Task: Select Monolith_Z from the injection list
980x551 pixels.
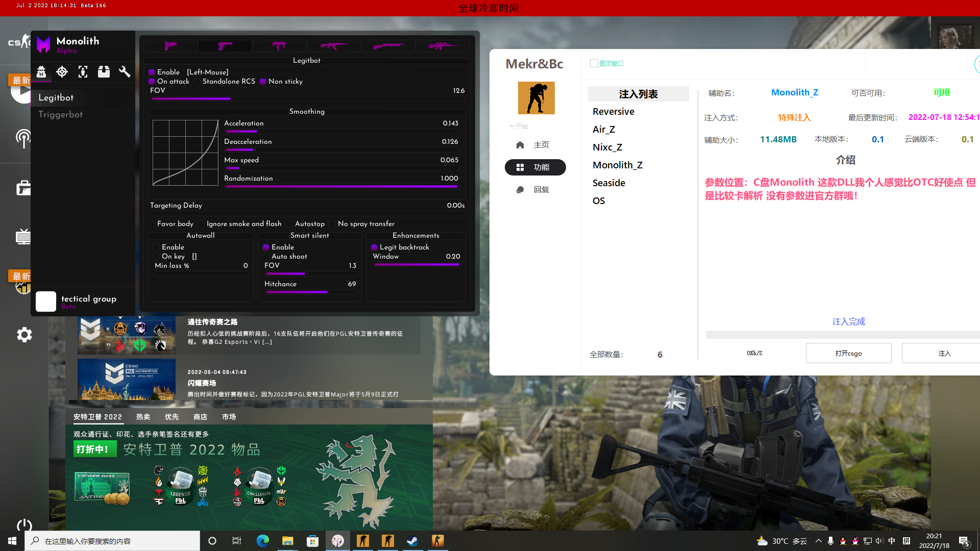Action: [x=618, y=165]
